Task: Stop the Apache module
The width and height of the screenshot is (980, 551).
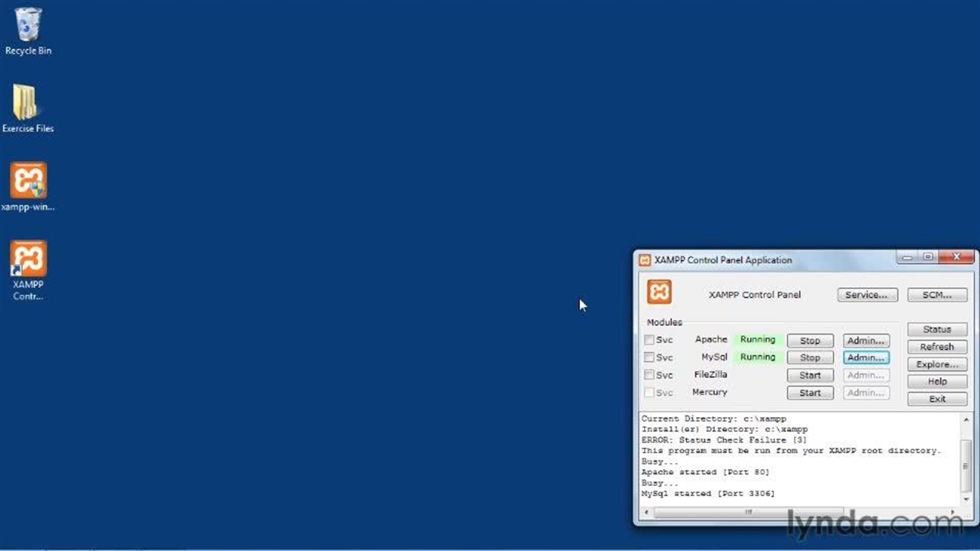Action: click(x=810, y=341)
